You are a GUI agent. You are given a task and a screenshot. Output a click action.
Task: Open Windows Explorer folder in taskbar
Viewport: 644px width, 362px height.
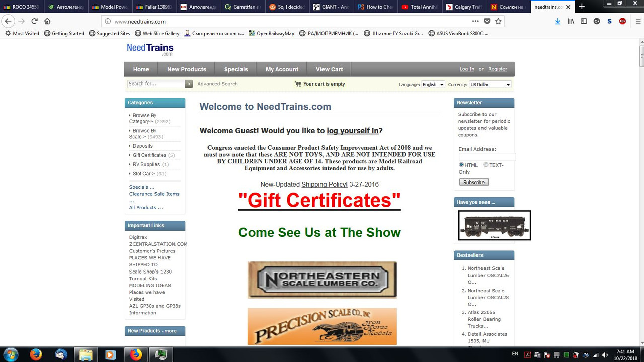tap(86, 354)
